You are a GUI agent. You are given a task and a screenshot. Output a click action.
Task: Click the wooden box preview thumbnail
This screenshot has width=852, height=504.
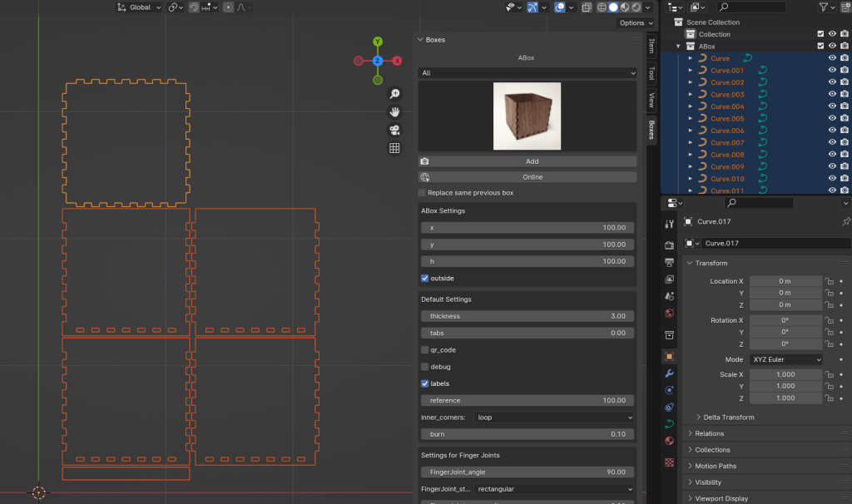[x=527, y=116]
